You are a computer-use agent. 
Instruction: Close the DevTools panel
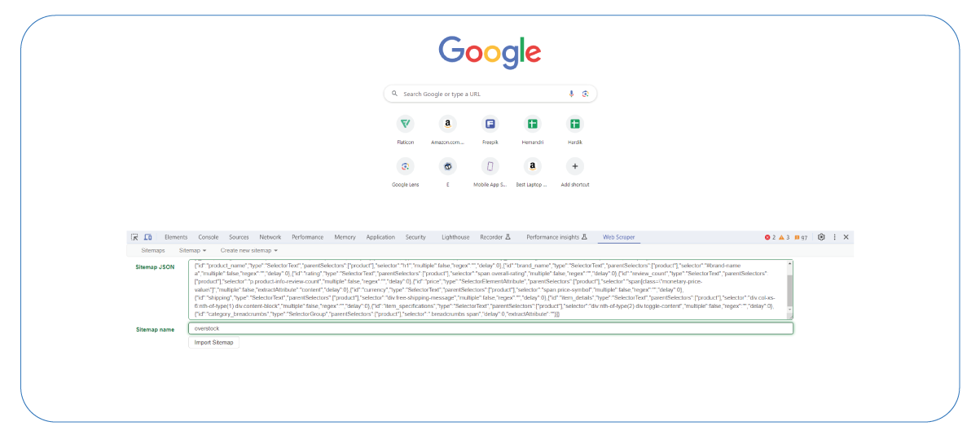[846, 237]
